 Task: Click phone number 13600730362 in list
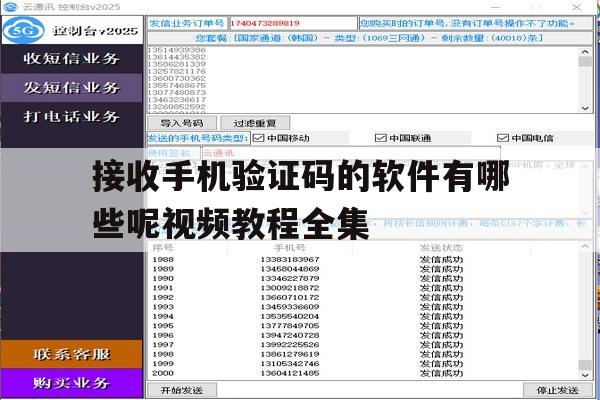click(177, 78)
